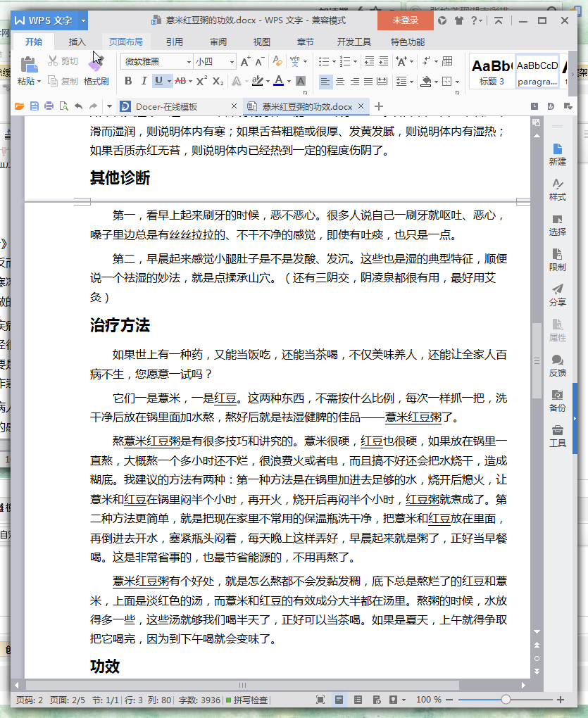Open the 特色功能 ribbon tab
Screen dimensions: 588x718
pyautogui.click(x=408, y=42)
